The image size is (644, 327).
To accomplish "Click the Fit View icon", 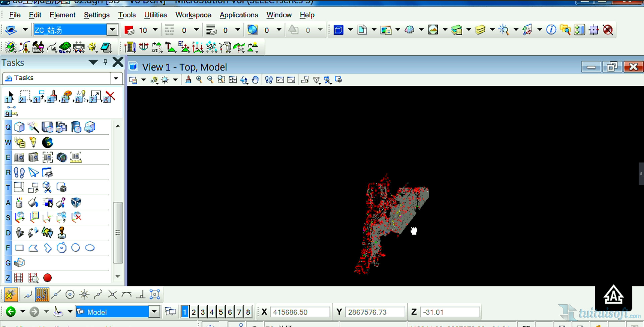I will click(232, 80).
